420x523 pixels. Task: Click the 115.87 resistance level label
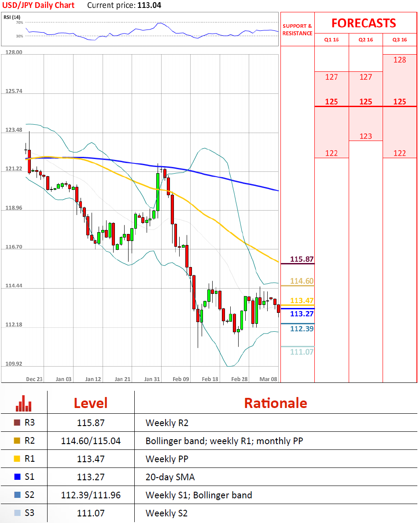[x=302, y=259]
